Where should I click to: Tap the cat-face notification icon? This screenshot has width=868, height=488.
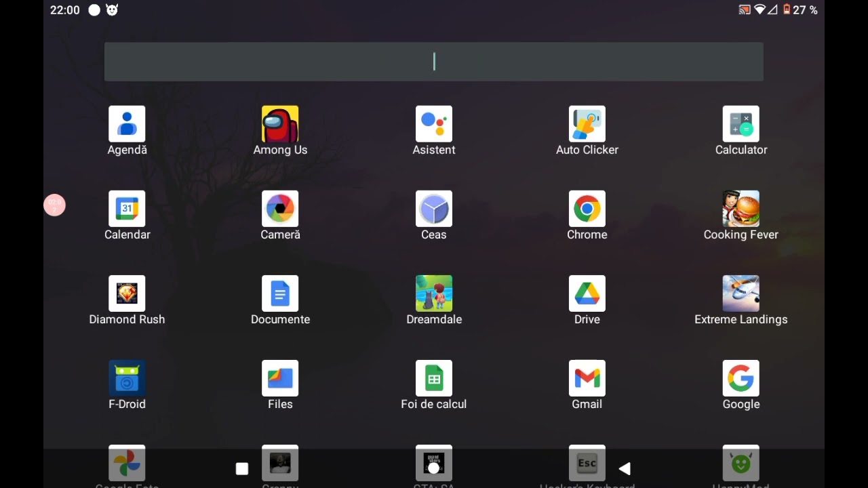tap(112, 9)
